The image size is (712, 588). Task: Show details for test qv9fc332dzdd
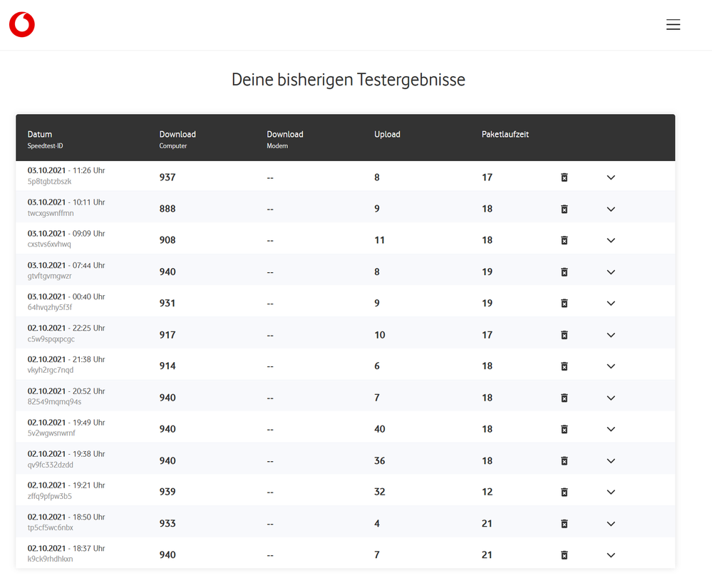(x=611, y=460)
